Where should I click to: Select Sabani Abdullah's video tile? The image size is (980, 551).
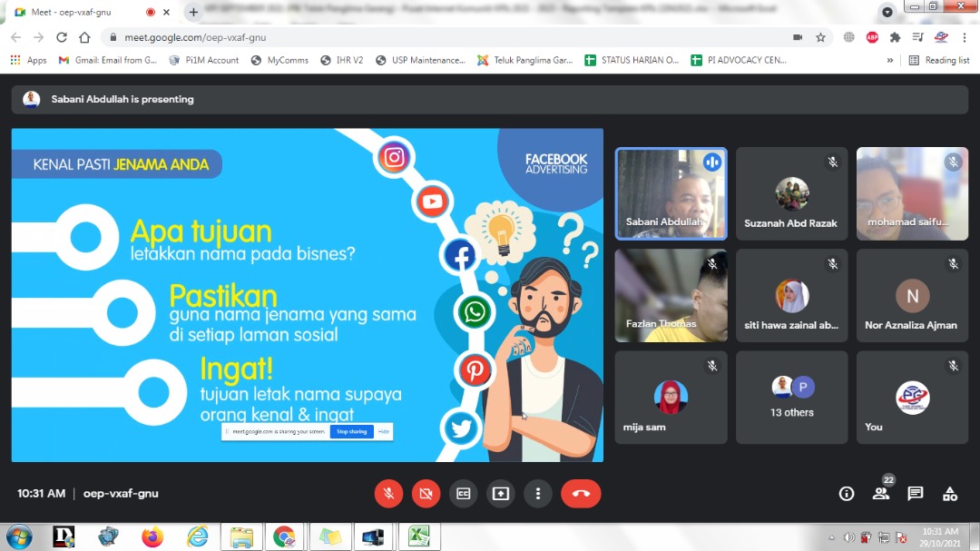pos(671,194)
